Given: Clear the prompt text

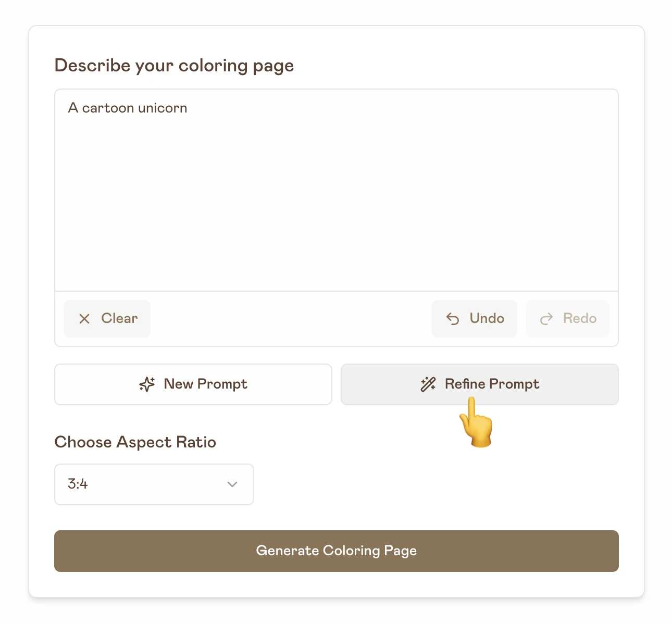Looking at the screenshot, I should click(x=107, y=318).
